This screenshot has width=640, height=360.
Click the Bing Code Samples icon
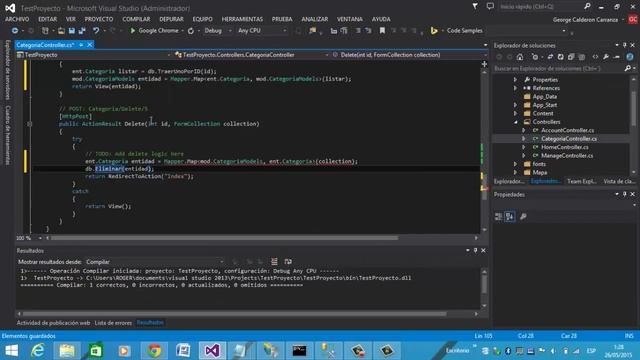[434, 31]
